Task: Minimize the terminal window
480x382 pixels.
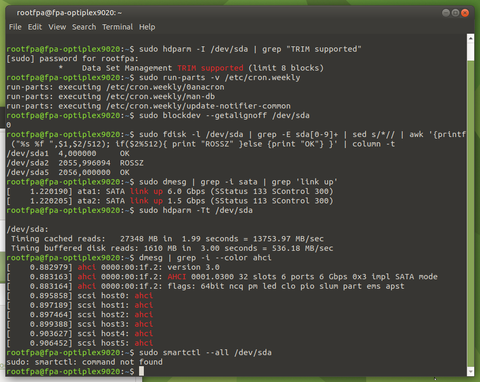Action: coord(446,13)
